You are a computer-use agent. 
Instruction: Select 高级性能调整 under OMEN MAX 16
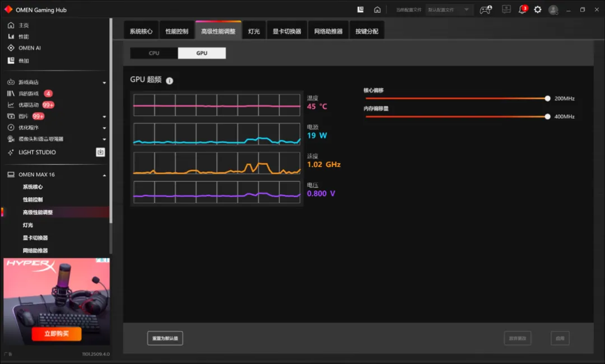[x=38, y=212]
